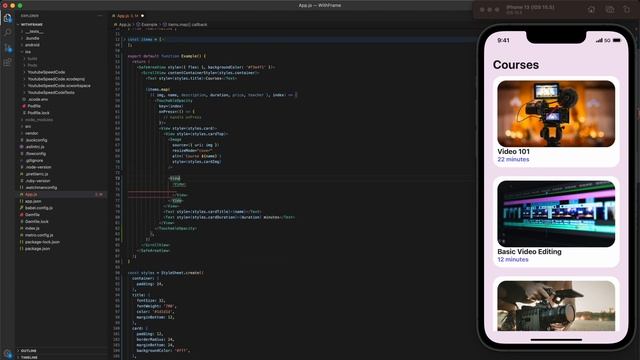This screenshot has height=360, width=640.
Task: Click the Podfile ruby file icon
Action: point(24,106)
